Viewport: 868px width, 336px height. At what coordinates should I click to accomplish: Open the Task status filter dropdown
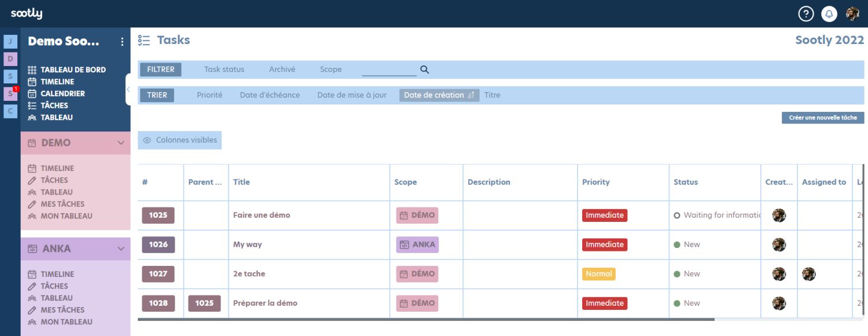(x=224, y=70)
